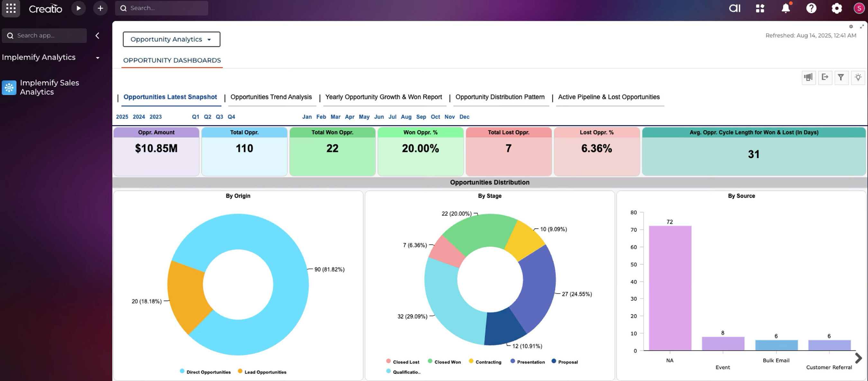Open the app launcher grid icon
The height and width of the screenshot is (381, 868).
[x=11, y=8]
